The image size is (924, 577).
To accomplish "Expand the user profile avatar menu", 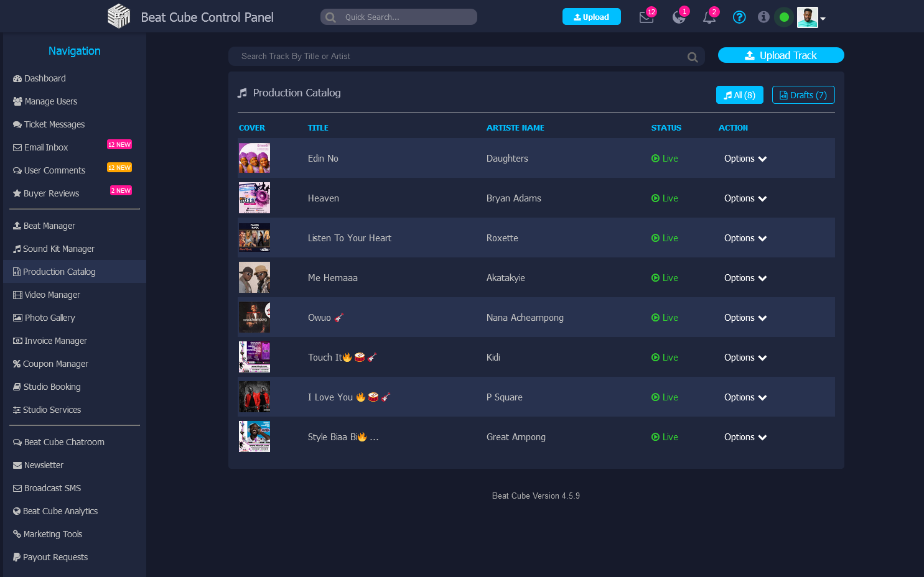I will (x=811, y=17).
